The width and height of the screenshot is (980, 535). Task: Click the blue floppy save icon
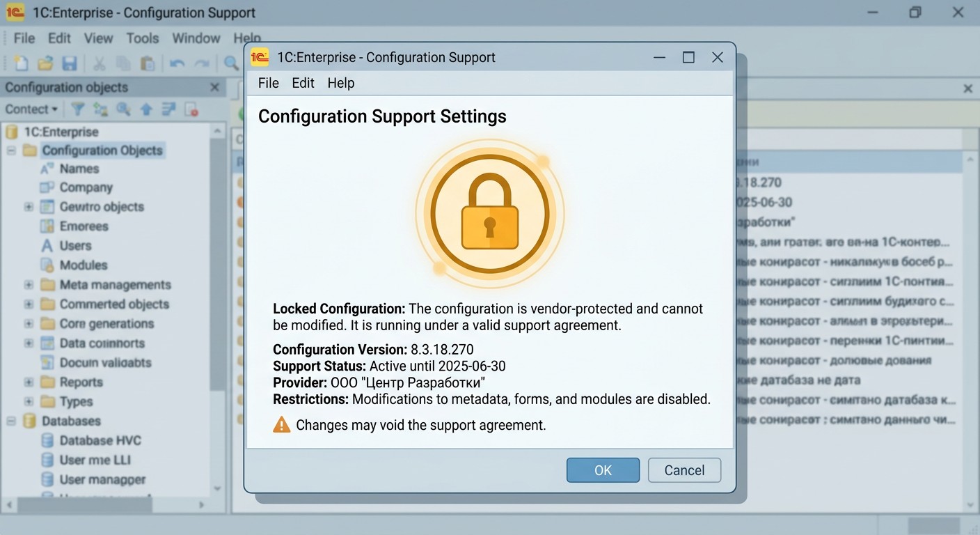point(70,63)
